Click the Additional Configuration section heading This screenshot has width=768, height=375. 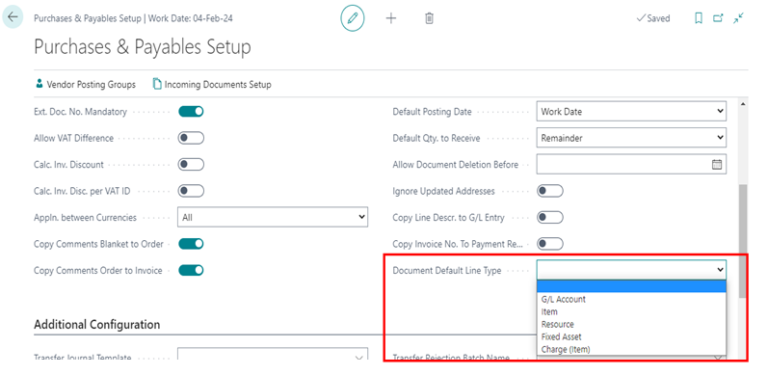point(97,325)
